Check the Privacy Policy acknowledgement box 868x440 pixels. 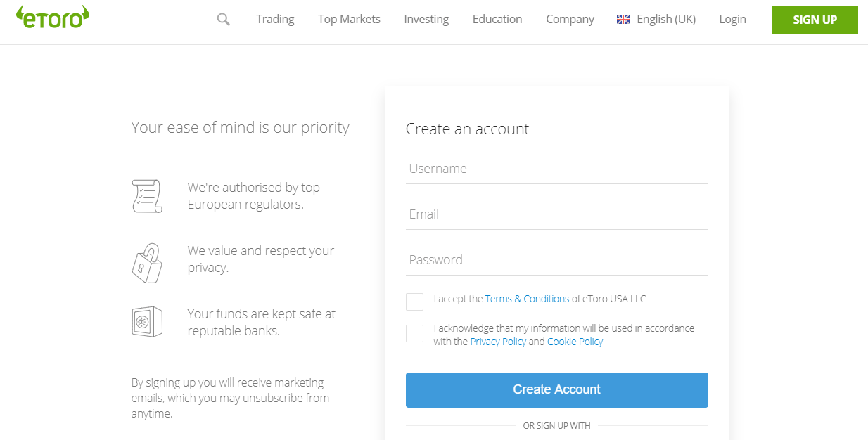[x=414, y=333]
